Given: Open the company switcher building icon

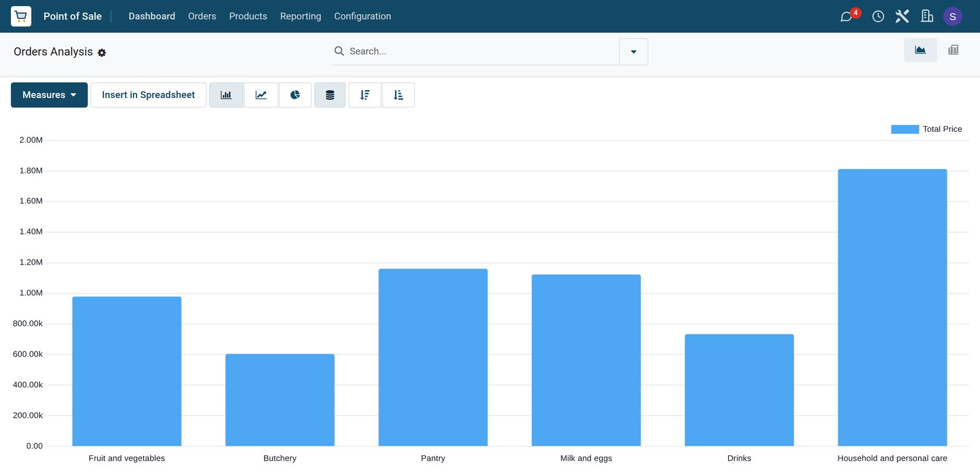Looking at the screenshot, I should 927,16.
